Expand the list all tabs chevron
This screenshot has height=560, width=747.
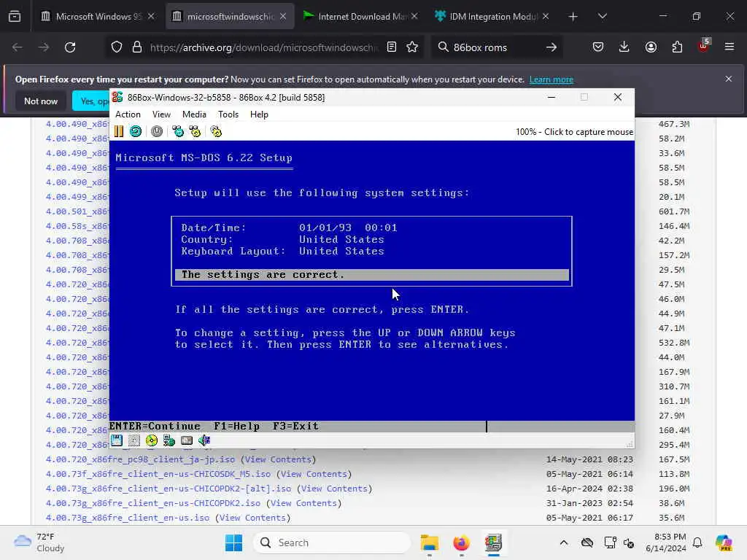pos(602,17)
